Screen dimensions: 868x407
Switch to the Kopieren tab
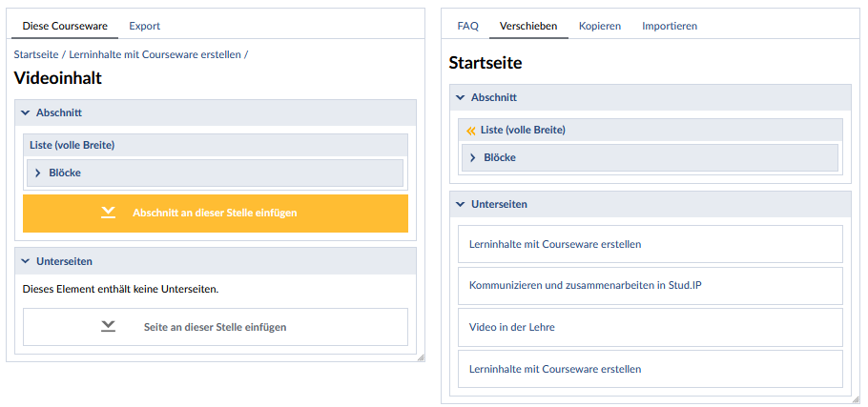[x=600, y=26]
